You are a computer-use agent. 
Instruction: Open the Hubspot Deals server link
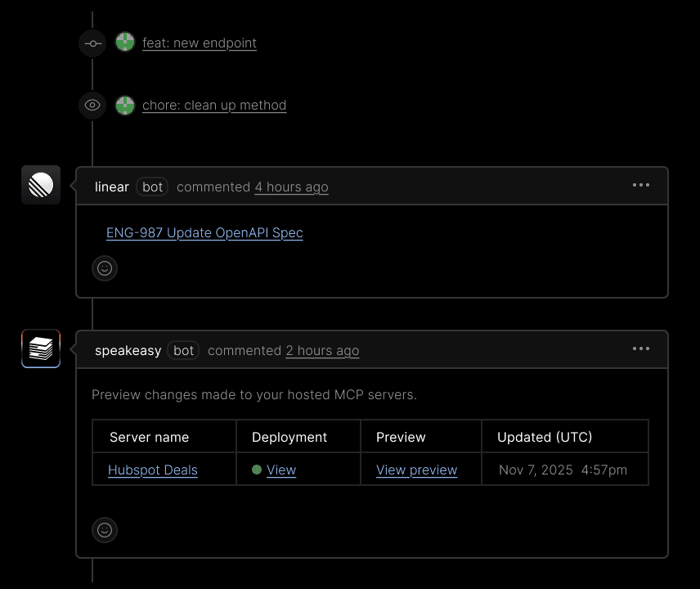(152, 470)
